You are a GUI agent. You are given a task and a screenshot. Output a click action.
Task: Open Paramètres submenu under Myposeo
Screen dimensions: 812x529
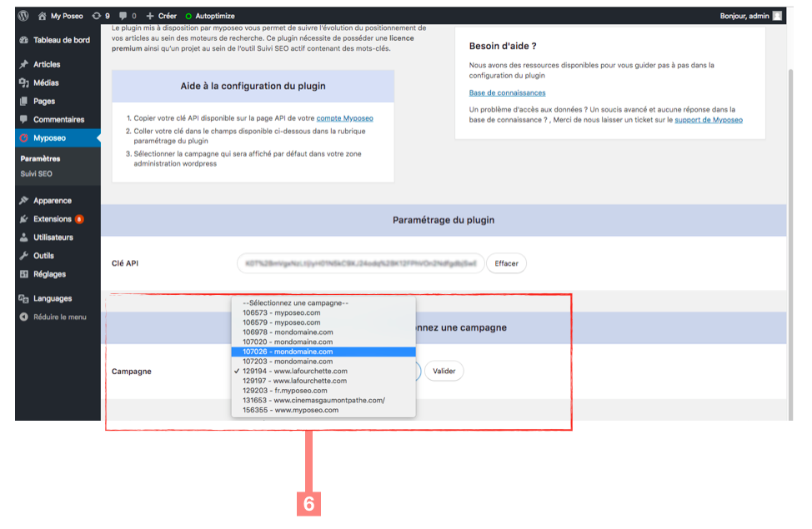[x=40, y=158]
